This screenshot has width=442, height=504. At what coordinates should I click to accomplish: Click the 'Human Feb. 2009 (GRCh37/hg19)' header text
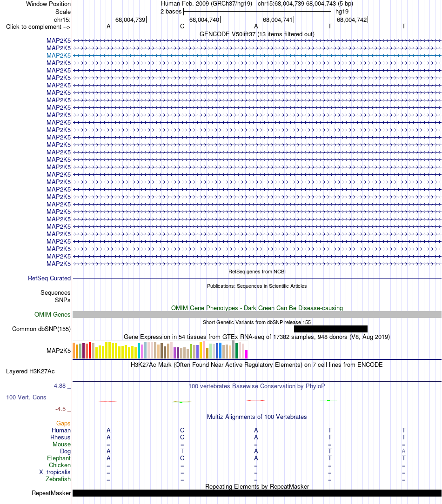point(207,4)
